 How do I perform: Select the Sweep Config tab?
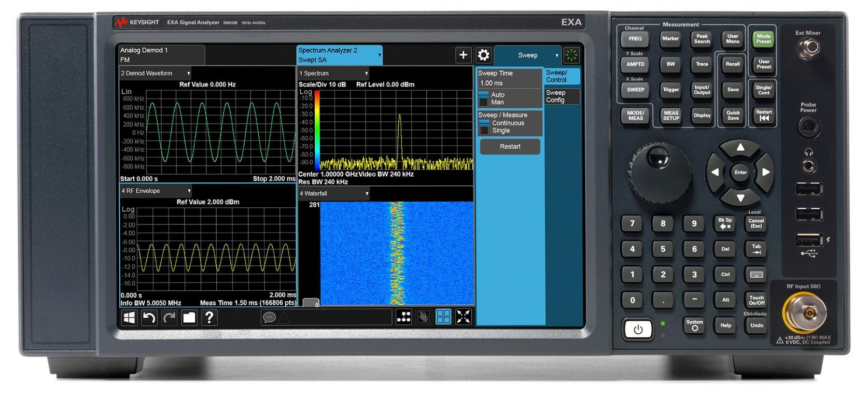click(562, 96)
